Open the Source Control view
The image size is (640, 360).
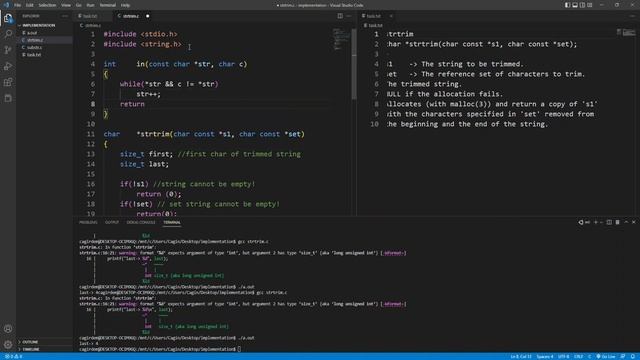[x=8, y=50]
